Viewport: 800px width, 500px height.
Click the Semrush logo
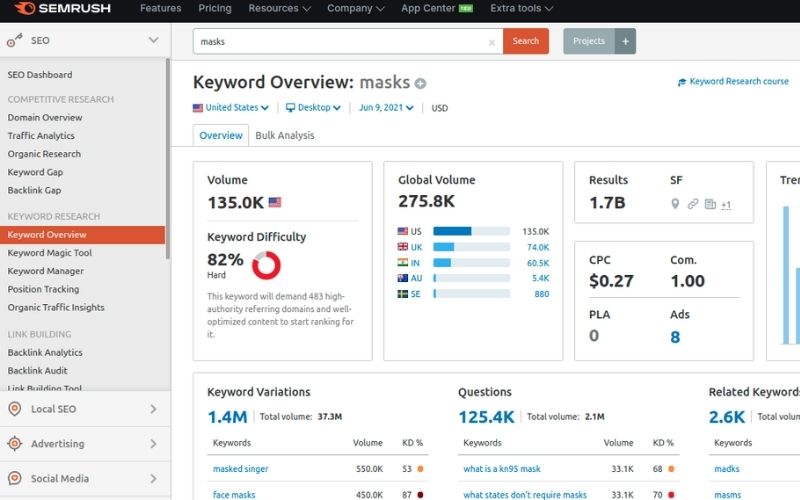coord(62,8)
